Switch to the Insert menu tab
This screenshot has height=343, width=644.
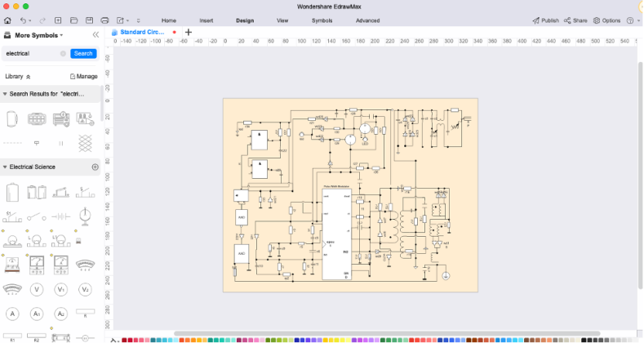click(x=207, y=20)
